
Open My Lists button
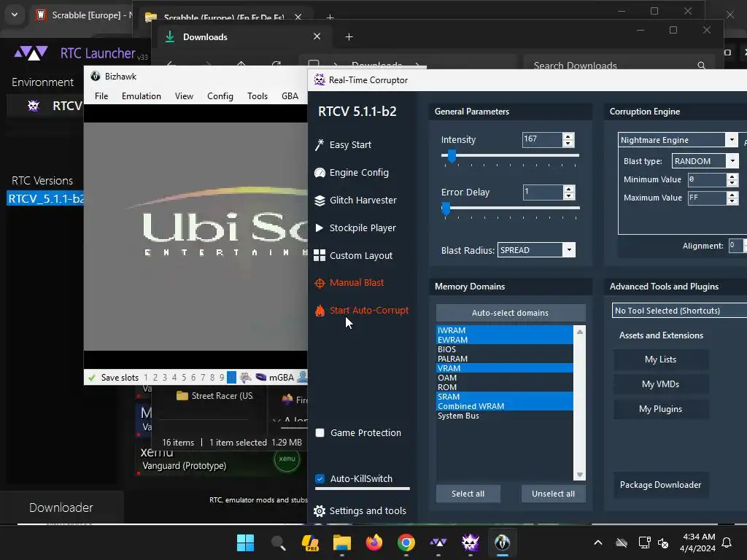click(x=660, y=359)
